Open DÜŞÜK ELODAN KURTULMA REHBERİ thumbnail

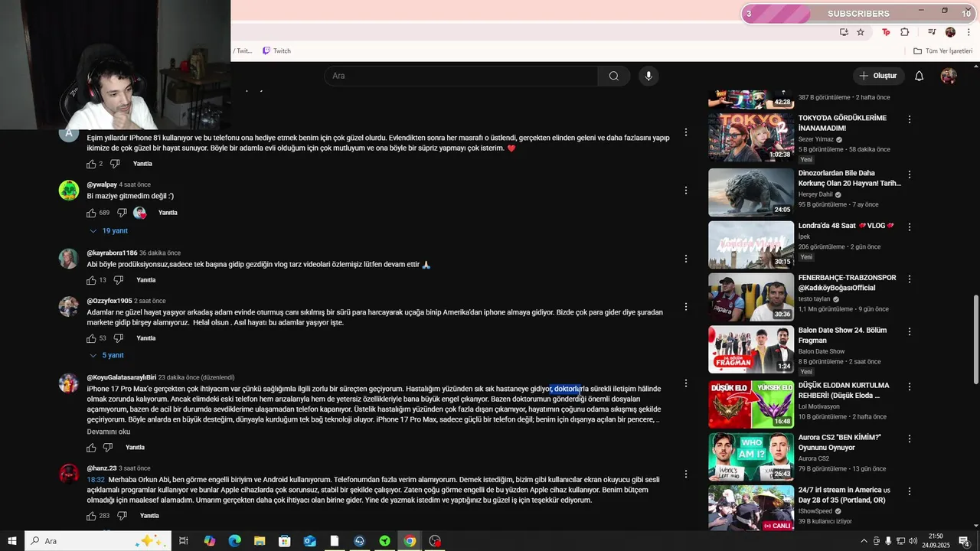pyautogui.click(x=751, y=405)
